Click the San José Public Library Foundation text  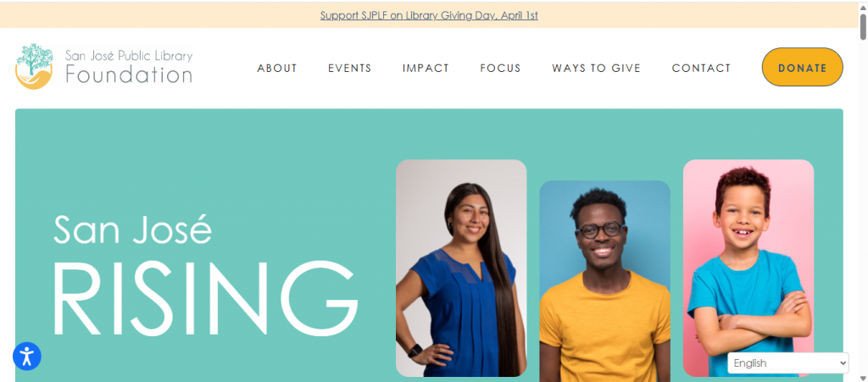[x=129, y=66]
